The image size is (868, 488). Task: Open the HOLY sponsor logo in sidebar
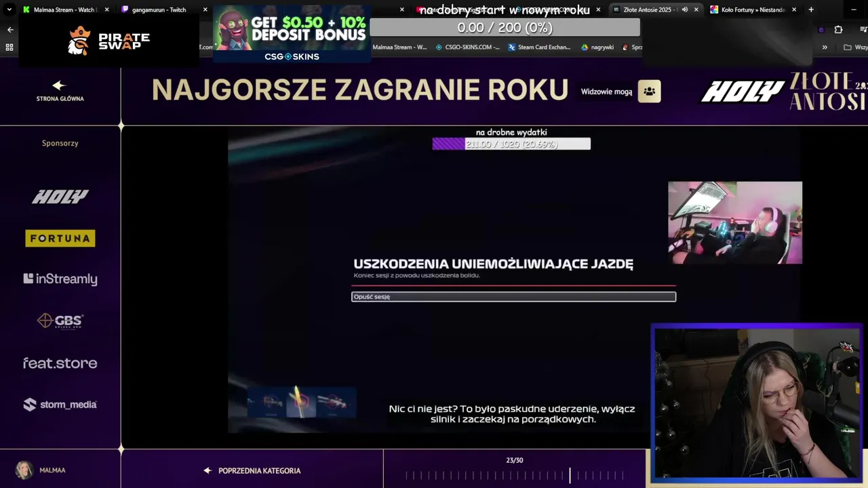[60, 197]
